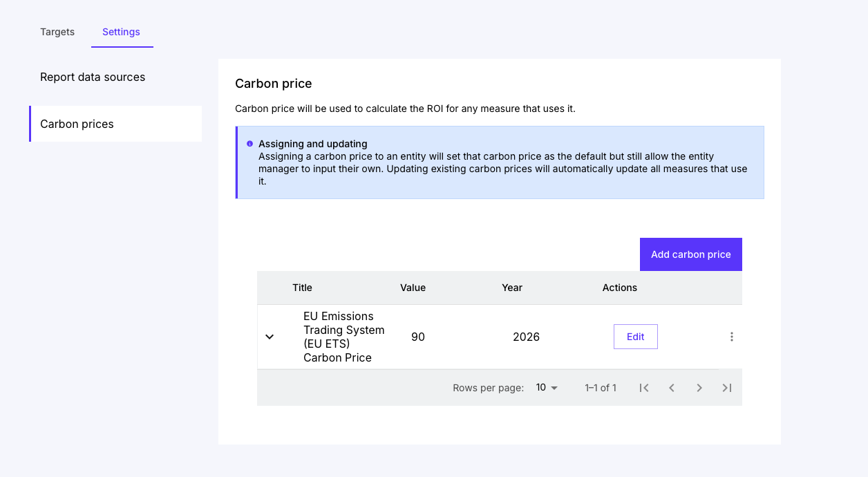Click the Title column header

click(302, 288)
